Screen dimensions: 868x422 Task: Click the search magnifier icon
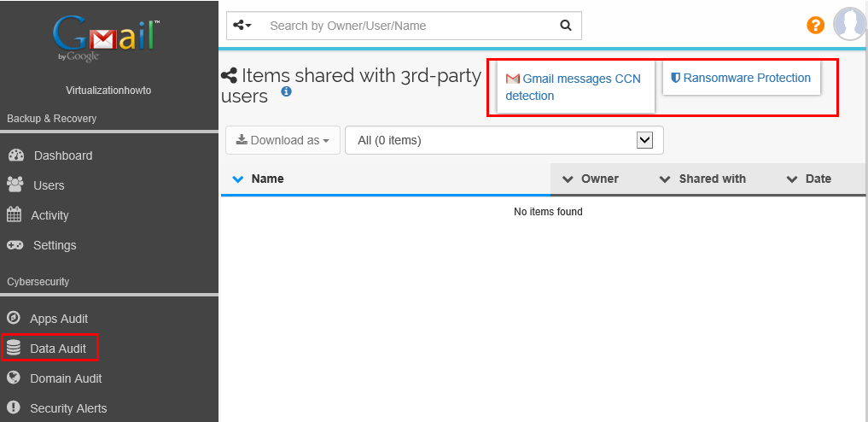point(565,26)
